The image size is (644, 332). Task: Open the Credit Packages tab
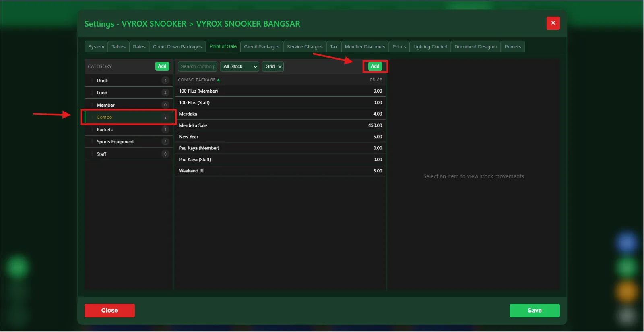pos(262,47)
